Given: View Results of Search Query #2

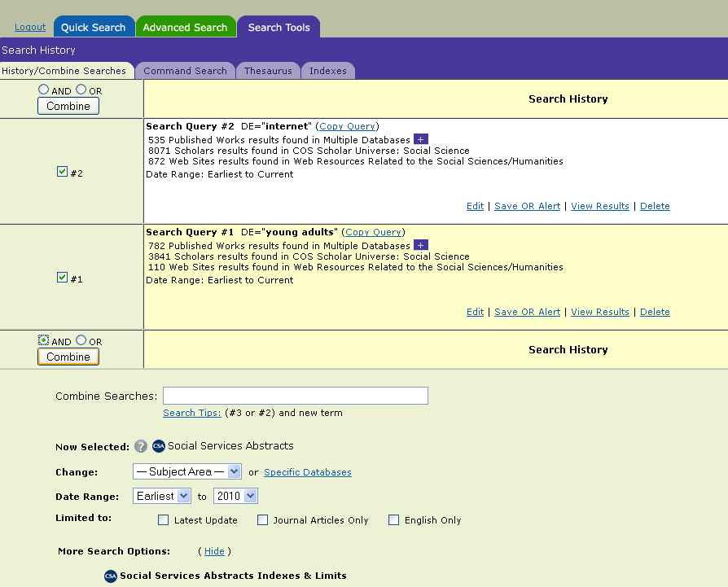Looking at the screenshot, I should (x=600, y=206).
